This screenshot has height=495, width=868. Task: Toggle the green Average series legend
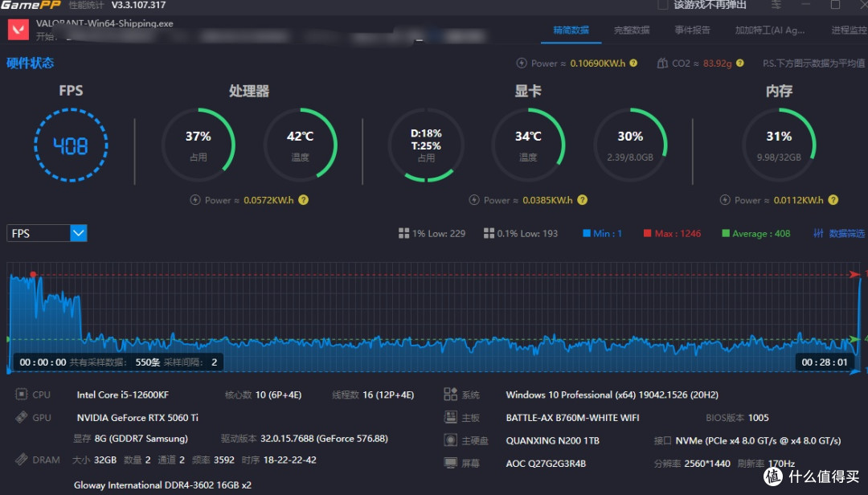(x=756, y=234)
